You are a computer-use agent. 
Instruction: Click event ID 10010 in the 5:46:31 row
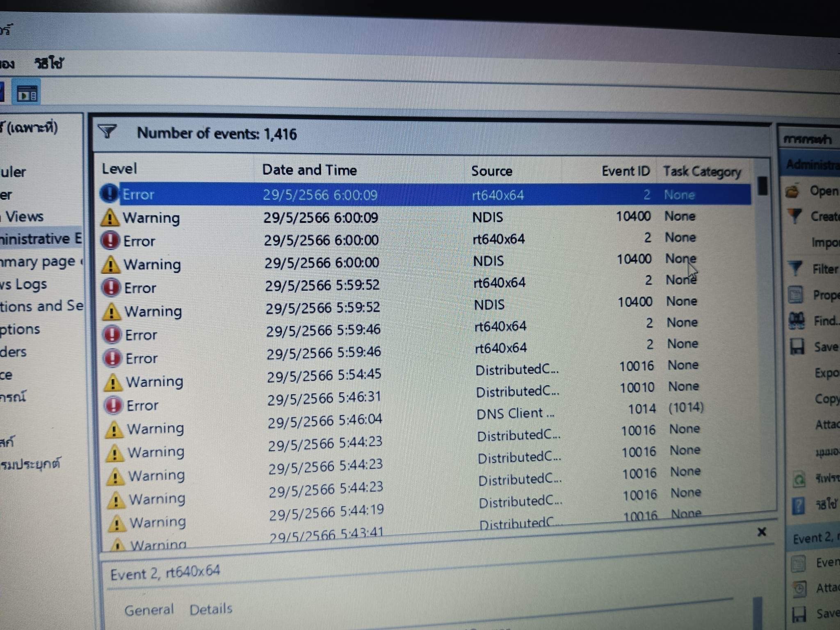click(x=637, y=387)
